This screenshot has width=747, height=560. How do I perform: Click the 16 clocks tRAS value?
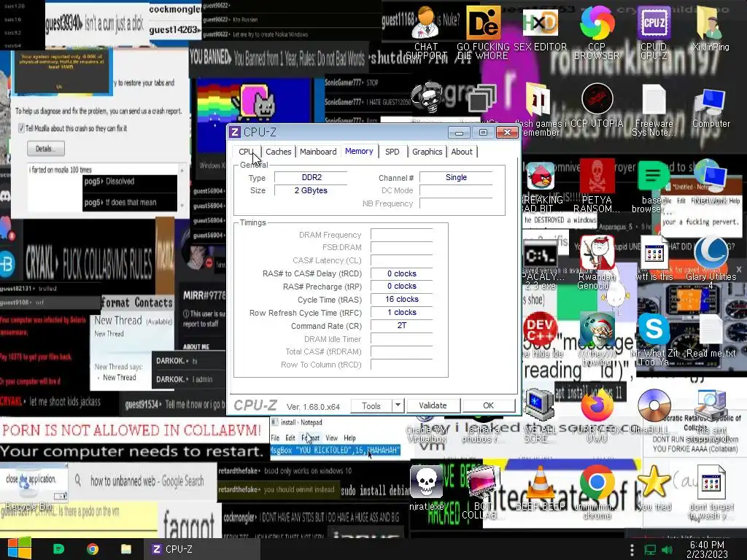(x=402, y=299)
